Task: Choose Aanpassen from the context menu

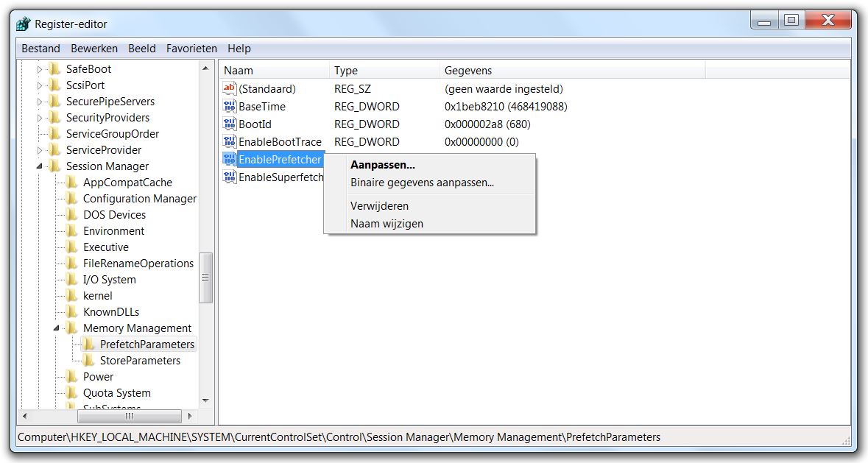Action: click(x=385, y=164)
